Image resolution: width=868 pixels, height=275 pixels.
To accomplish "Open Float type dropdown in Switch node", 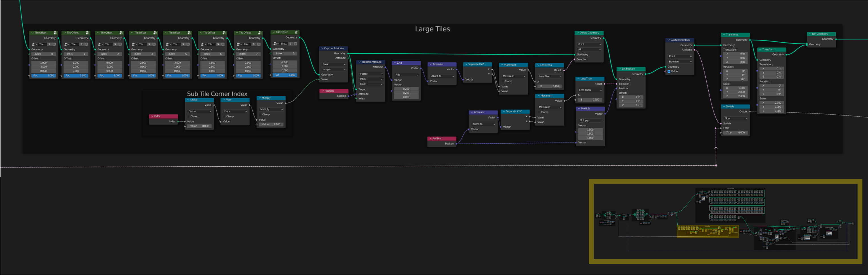I will click(x=736, y=118).
